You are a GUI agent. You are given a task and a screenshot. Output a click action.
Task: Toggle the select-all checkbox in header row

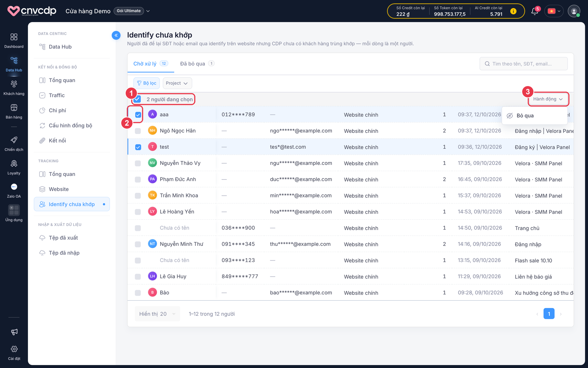click(138, 99)
